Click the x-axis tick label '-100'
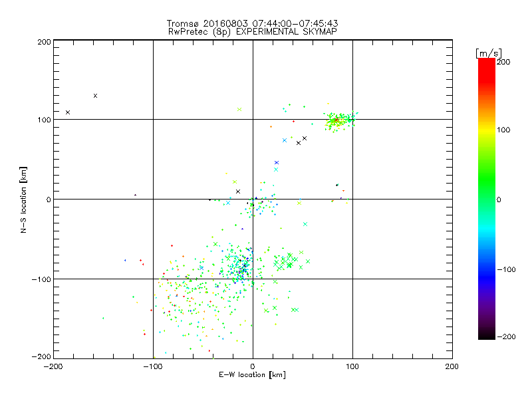The width and height of the screenshot is (532, 399). [x=153, y=366]
